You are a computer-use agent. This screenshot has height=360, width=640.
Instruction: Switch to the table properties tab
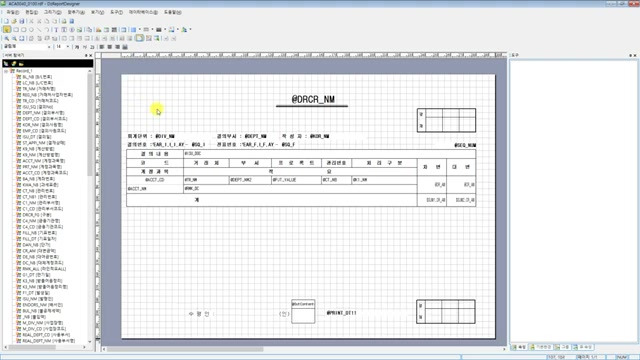tap(583, 347)
